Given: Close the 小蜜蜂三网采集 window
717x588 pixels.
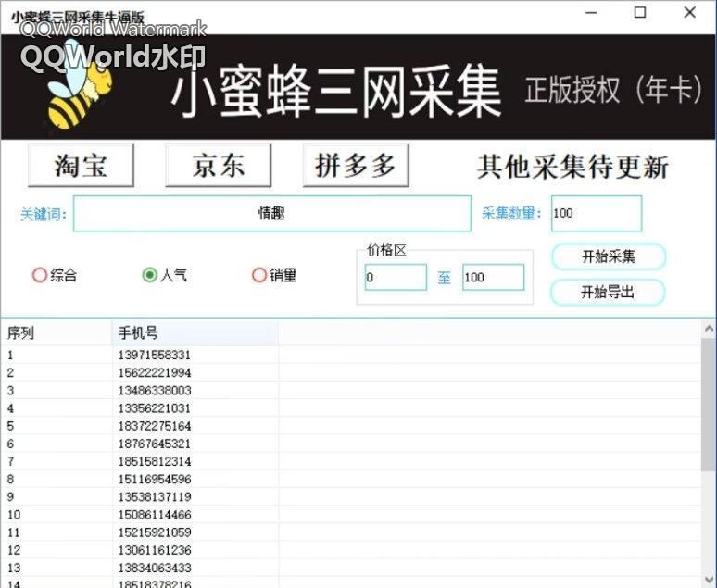Looking at the screenshot, I should point(689,12).
